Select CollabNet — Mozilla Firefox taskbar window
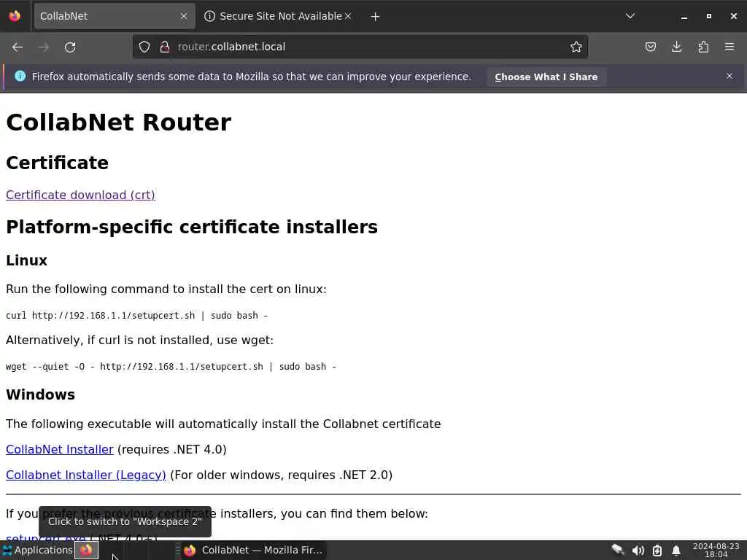This screenshot has height=560, width=747. pos(253,550)
